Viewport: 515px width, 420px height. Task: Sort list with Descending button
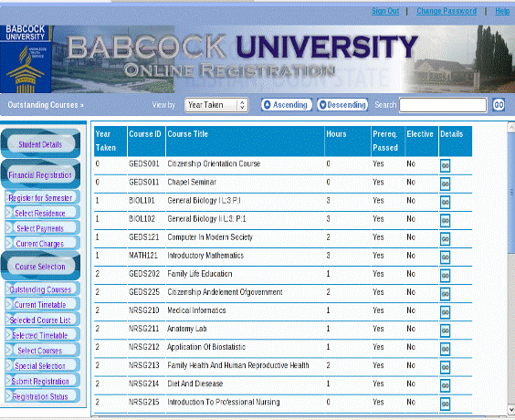click(342, 105)
